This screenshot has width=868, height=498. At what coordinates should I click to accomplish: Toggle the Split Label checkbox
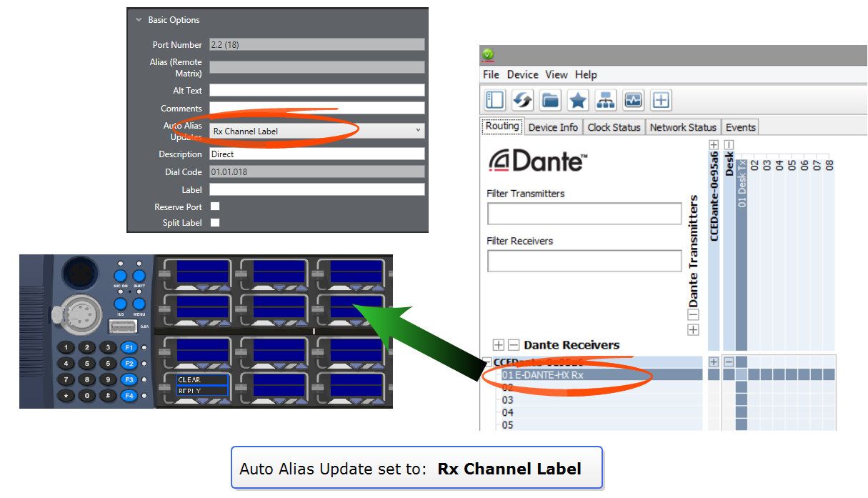215,222
